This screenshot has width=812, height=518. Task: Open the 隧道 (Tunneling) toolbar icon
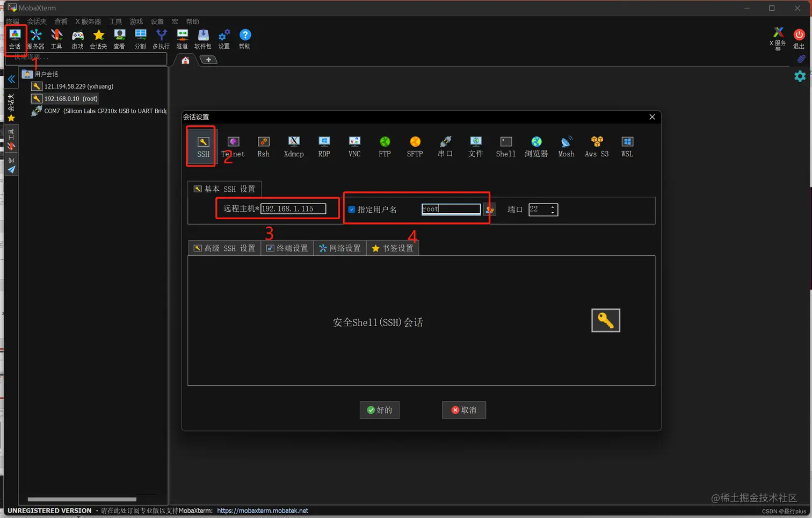pyautogui.click(x=182, y=39)
